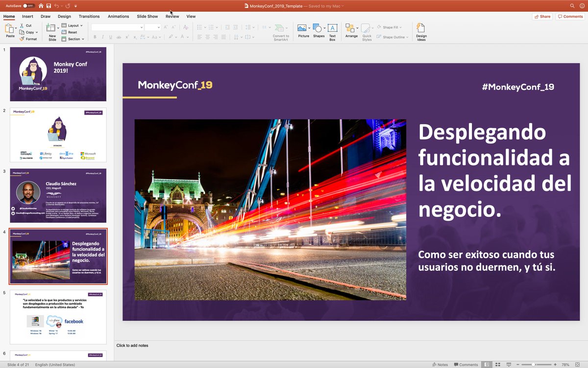This screenshot has width=588, height=368.
Task: Toggle Normal view button in status bar
Action: 487,365
